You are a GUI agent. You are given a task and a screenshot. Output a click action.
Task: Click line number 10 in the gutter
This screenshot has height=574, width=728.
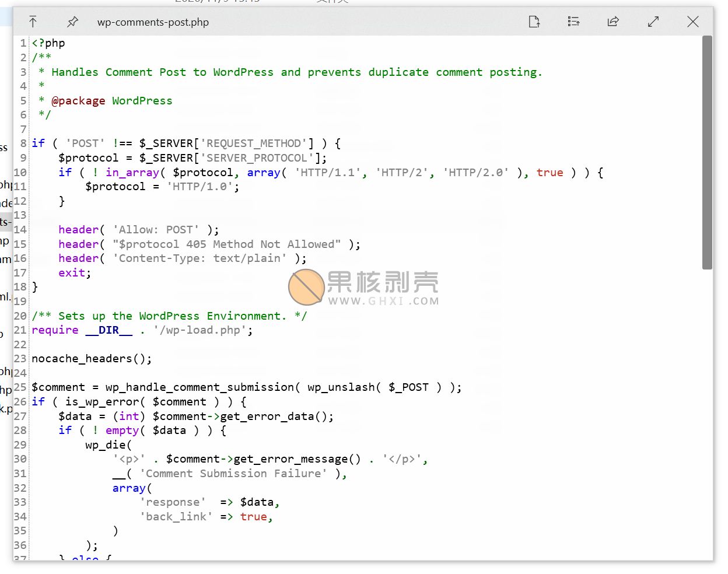pyautogui.click(x=19, y=173)
